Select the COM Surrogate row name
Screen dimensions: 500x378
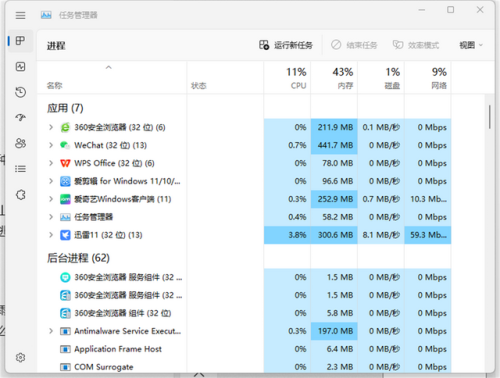tap(104, 367)
